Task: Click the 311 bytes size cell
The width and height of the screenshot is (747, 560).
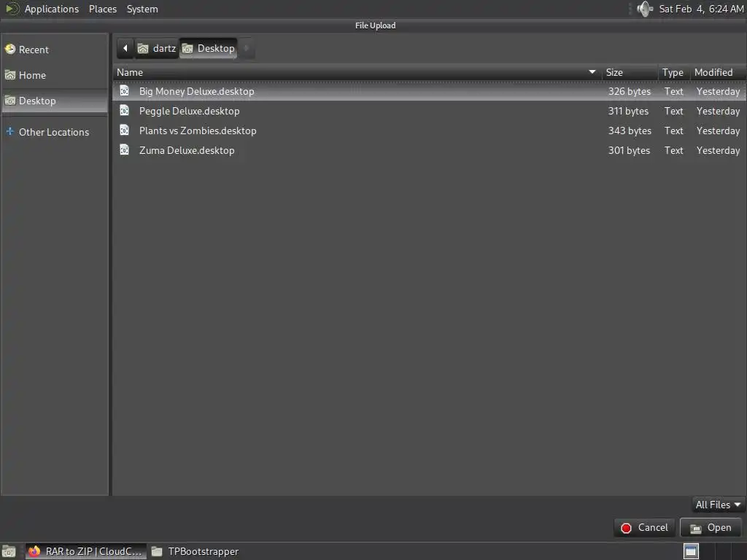Action: [628, 111]
